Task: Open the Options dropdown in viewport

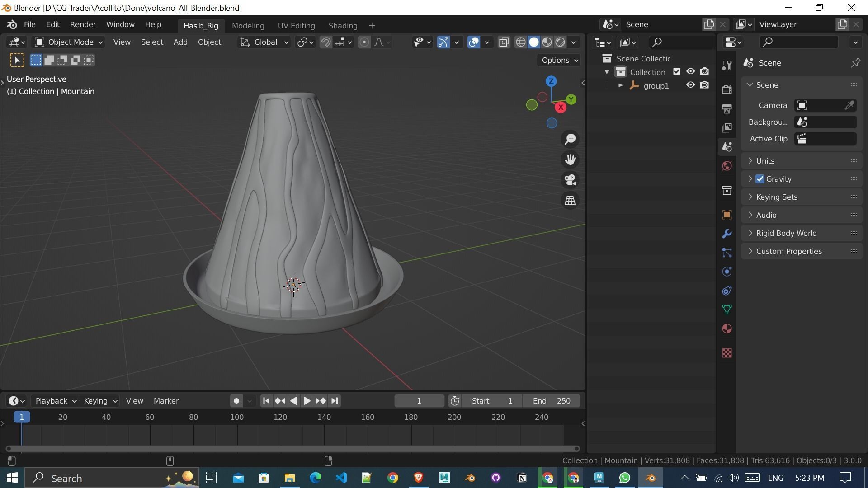Action: pyautogui.click(x=559, y=60)
